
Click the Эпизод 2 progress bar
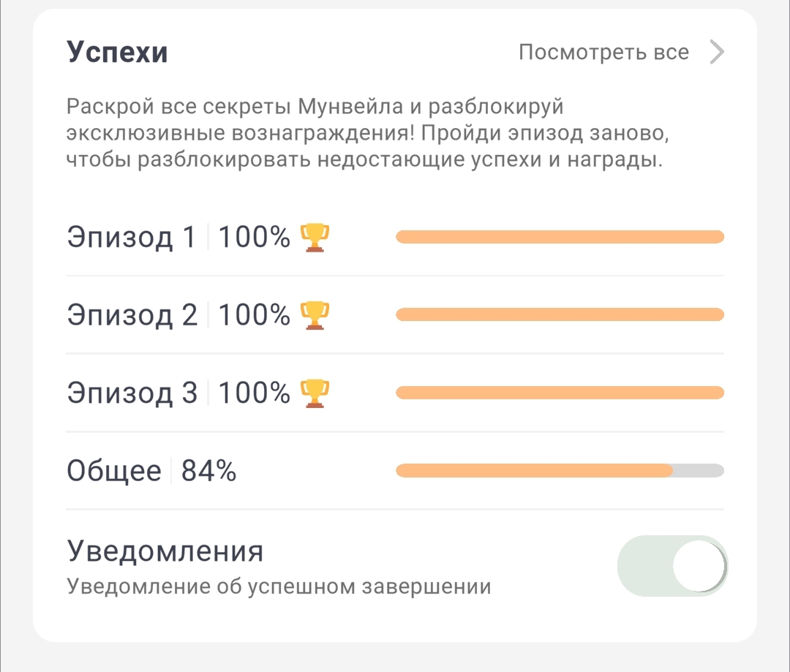560,315
